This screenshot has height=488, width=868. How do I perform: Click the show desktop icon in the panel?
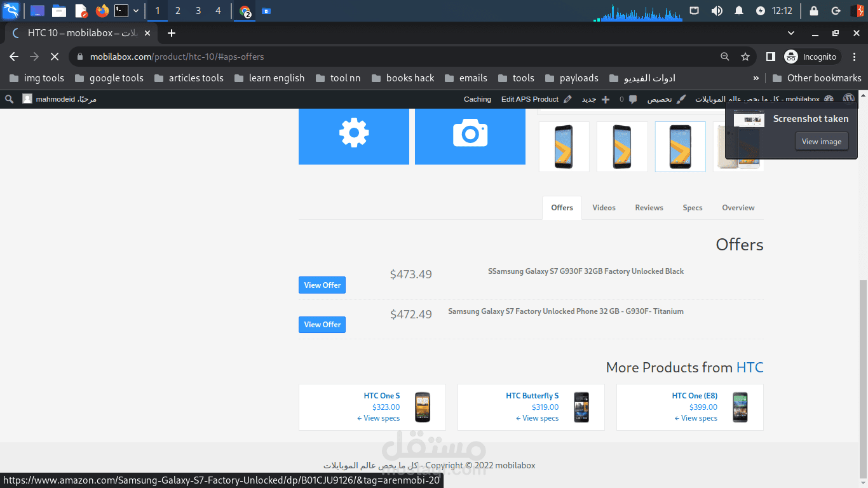tap(37, 11)
